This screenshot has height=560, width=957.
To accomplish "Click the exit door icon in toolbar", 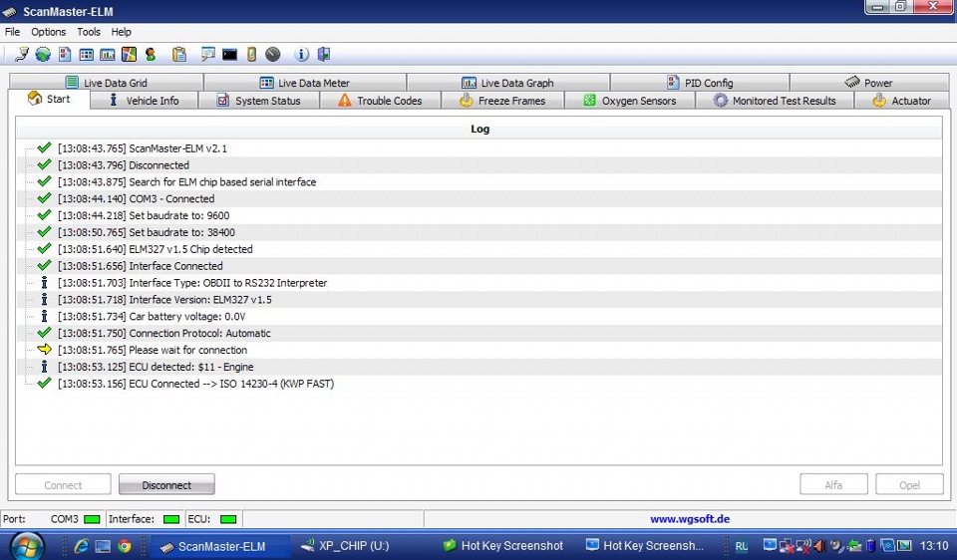I will [323, 54].
